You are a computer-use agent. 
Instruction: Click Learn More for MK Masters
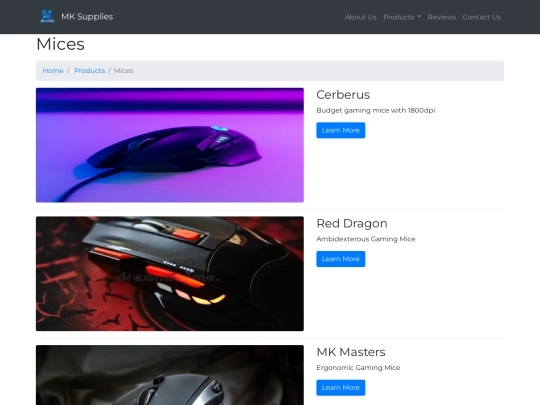click(341, 387)
